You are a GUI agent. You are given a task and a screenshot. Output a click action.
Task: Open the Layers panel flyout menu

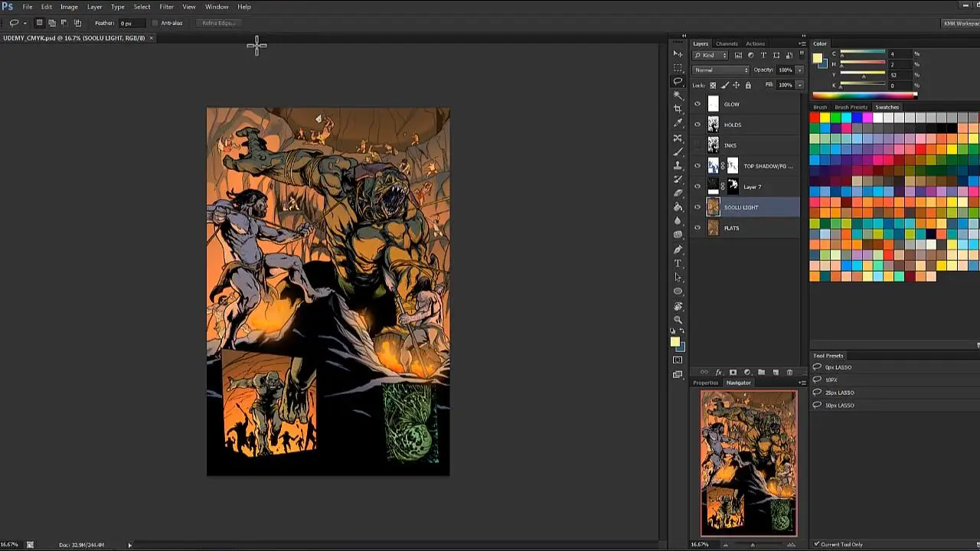(802, 44)
